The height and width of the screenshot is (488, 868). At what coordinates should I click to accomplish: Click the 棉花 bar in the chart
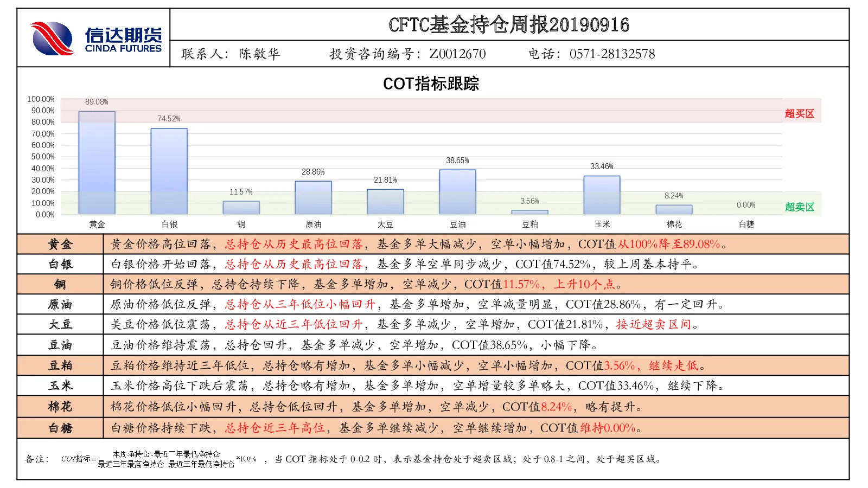tap(674, 209)
